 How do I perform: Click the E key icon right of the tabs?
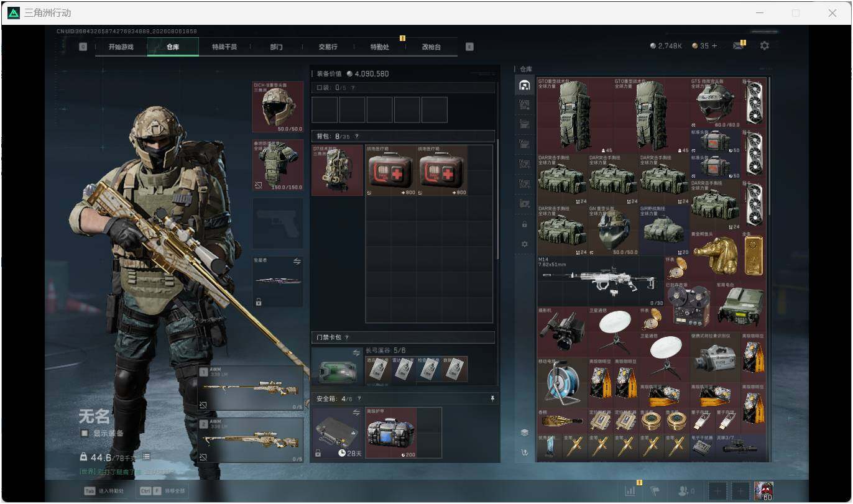(469, 47)
